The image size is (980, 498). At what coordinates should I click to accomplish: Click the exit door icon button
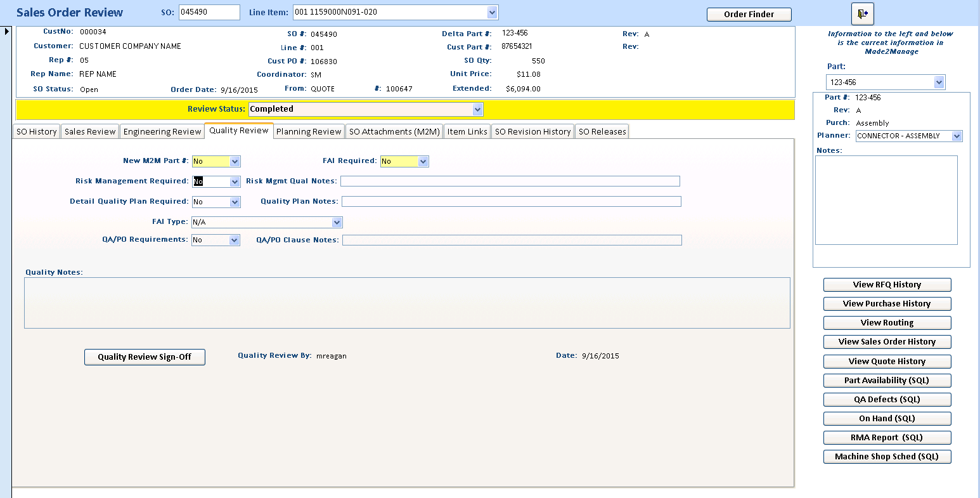click(x=862, y=13)
